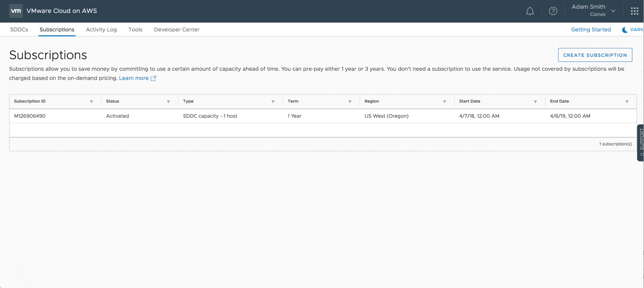Filter the Status column

point(168,102)
